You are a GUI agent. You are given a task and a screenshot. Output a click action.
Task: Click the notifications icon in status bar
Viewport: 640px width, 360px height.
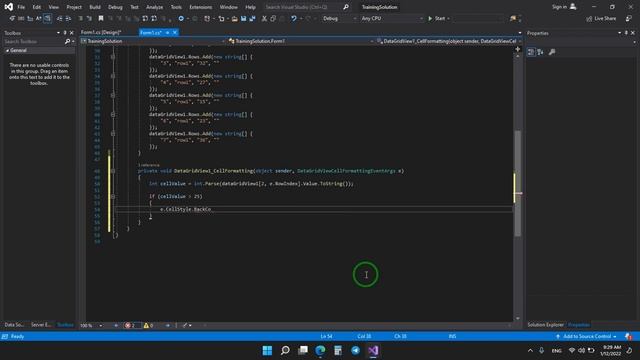[x=628, y=336]
